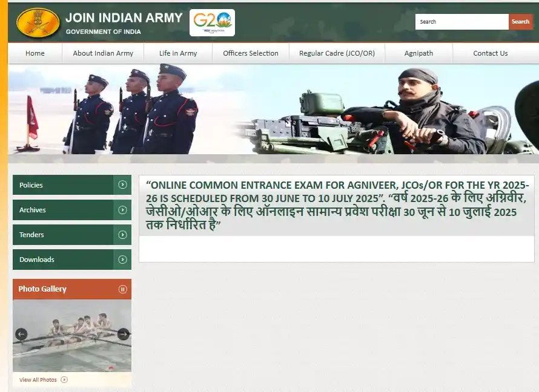This screenshot has height=392, width=539.
Task: Open About Indian Army menu item
Action: (103, 53)
